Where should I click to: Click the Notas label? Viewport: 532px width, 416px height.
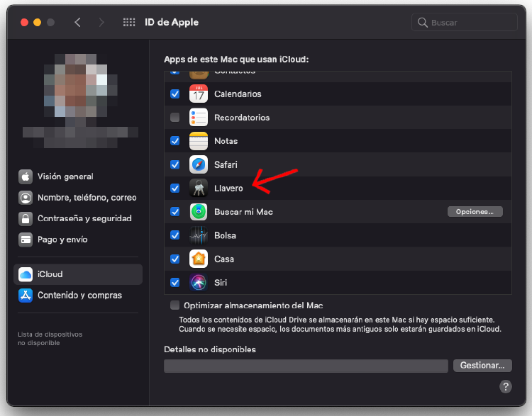[226, 141]
